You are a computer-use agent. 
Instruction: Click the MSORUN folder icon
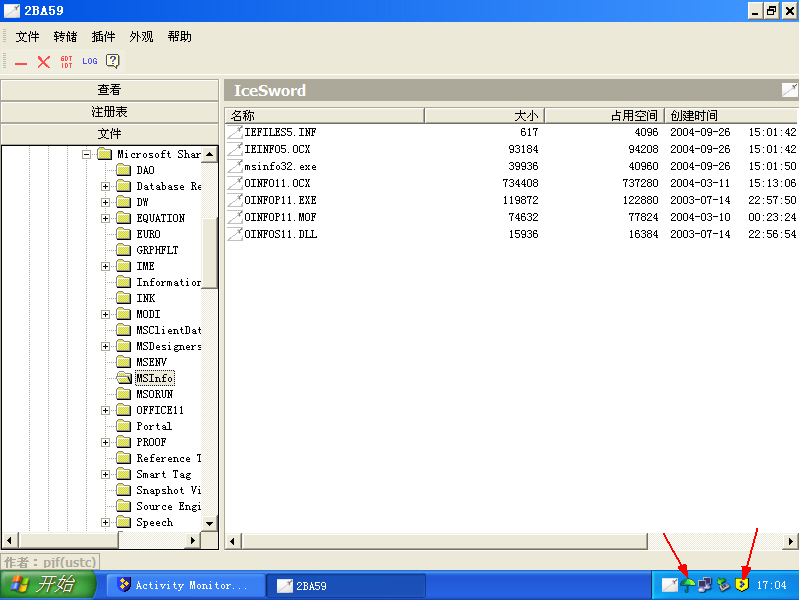(123, 394)
